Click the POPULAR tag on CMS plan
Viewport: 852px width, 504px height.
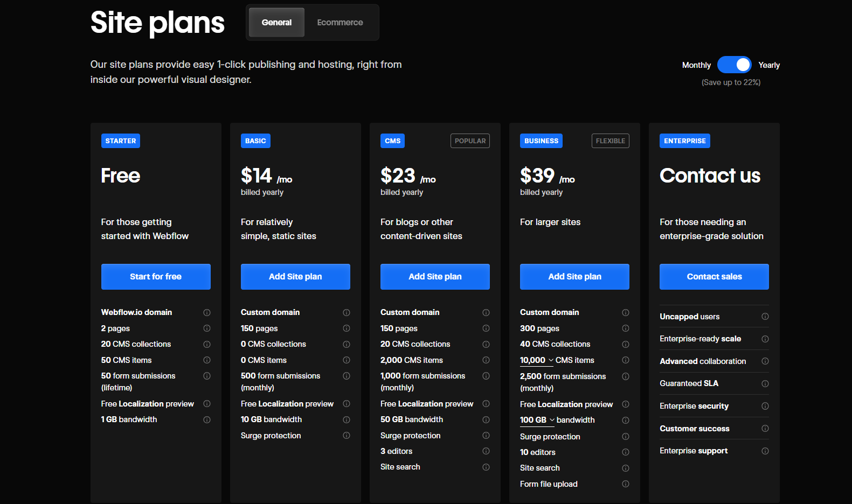pos(470,141)
